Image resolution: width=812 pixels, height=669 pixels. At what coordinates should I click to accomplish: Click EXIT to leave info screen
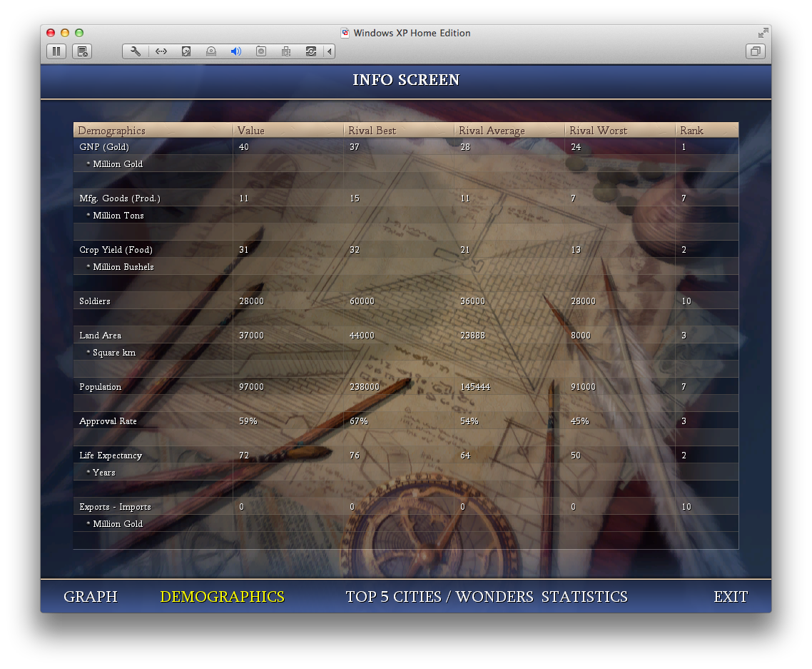coord(731,596)
